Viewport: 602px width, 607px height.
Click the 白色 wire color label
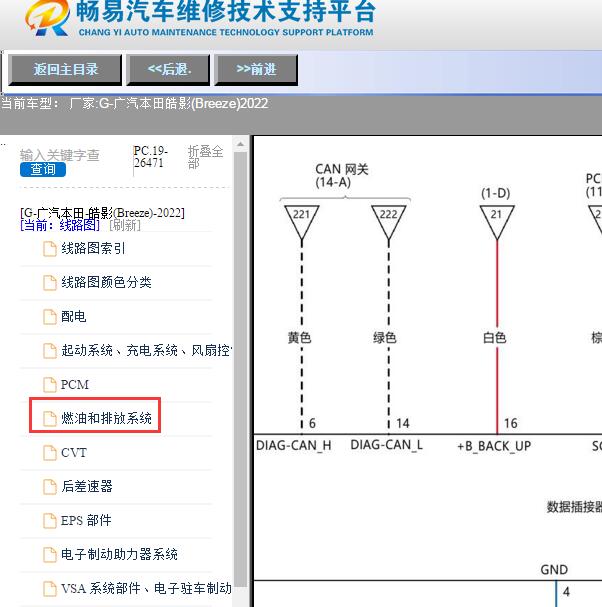494,338
